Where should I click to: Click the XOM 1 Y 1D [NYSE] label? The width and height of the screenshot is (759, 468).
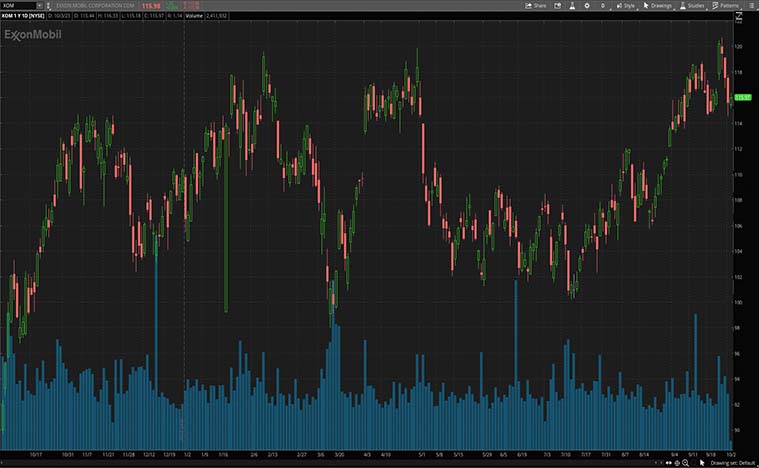tap(23, 15)
